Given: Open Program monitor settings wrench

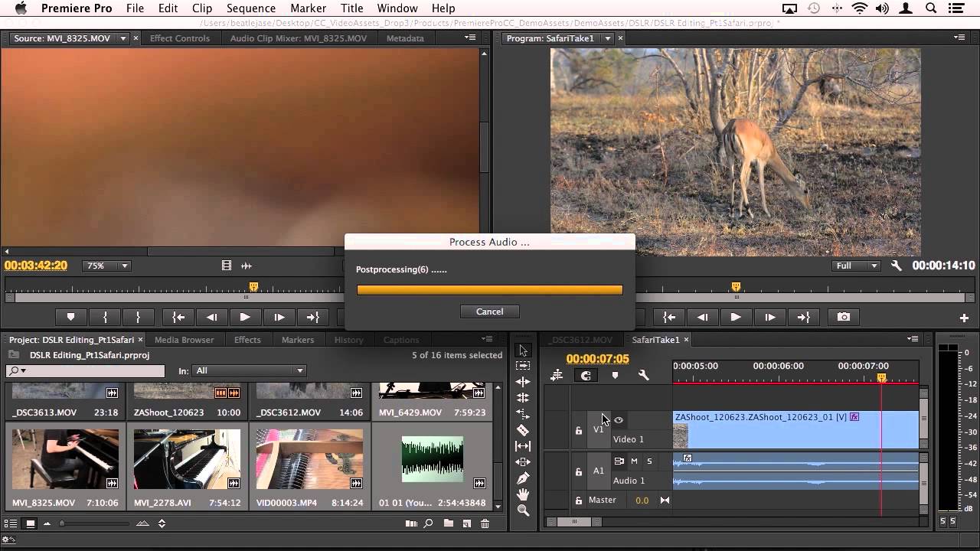Looking at the screenshot, I should [x=897, y=266].
